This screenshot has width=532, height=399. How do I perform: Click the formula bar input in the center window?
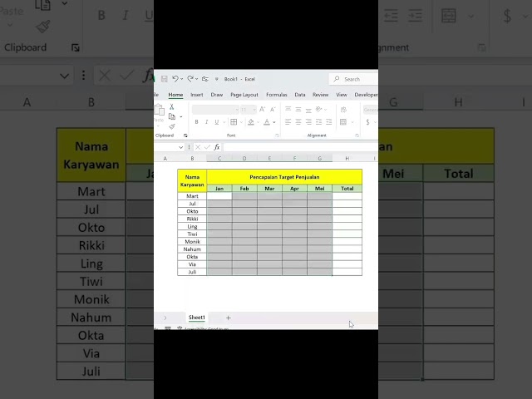pos(301,147)
